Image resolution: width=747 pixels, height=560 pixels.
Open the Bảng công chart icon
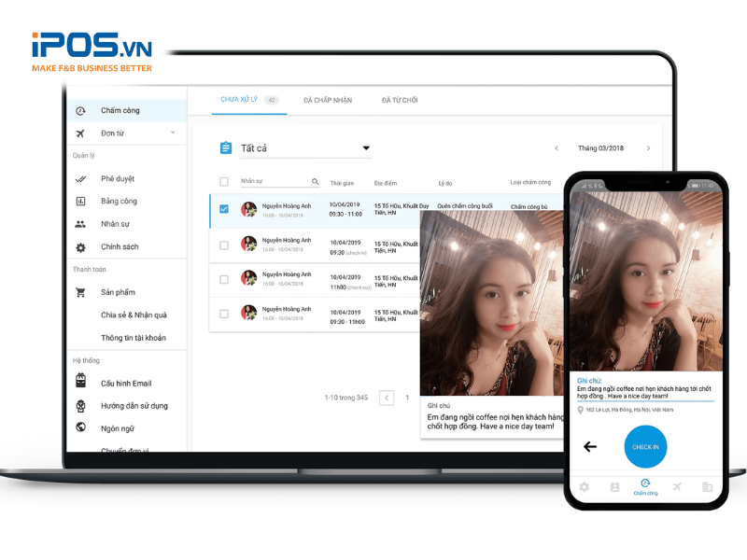[81, 201]
